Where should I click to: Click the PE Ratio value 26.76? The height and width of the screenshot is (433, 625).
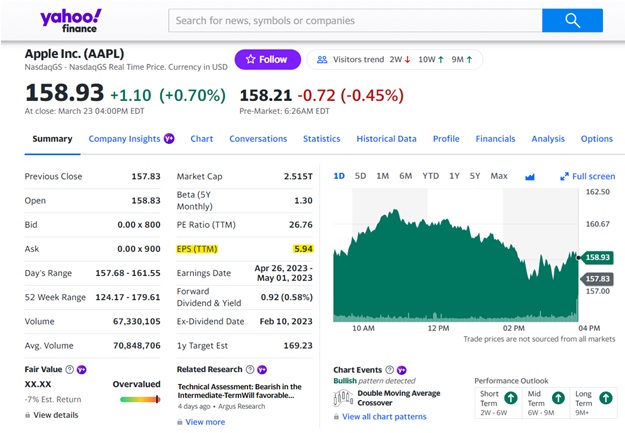click(301, 224)
